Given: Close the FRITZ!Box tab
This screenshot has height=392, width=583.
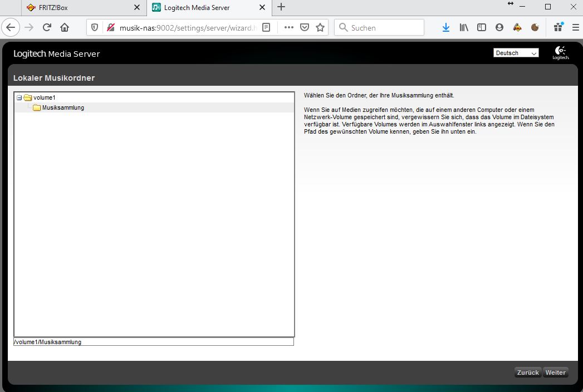Looking at the screenshot, I should [x=137, y=7].
